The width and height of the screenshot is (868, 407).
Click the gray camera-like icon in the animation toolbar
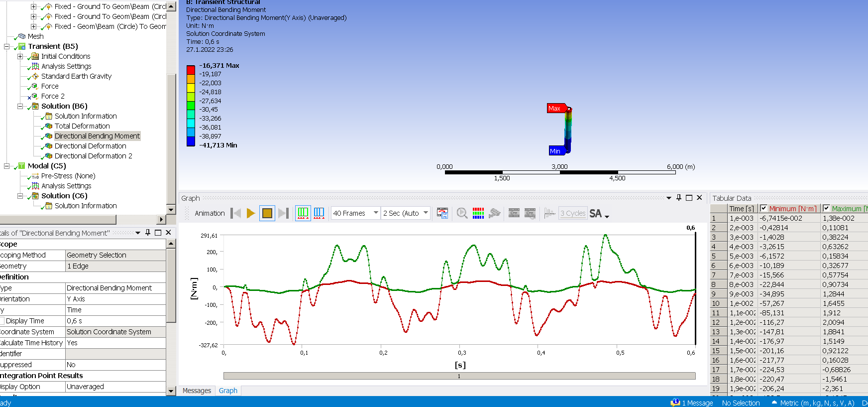[494, 213]
